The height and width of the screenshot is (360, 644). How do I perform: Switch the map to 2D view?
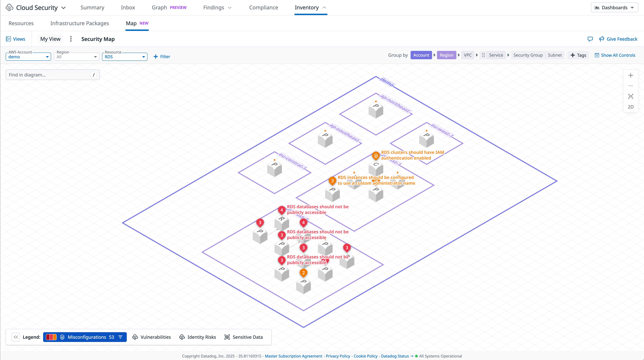coord(630,107)
